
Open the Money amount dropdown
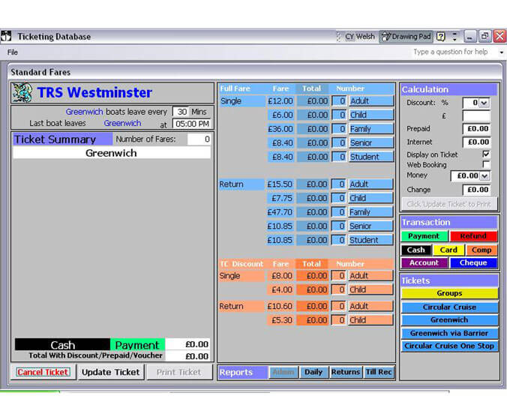[484, 176]
